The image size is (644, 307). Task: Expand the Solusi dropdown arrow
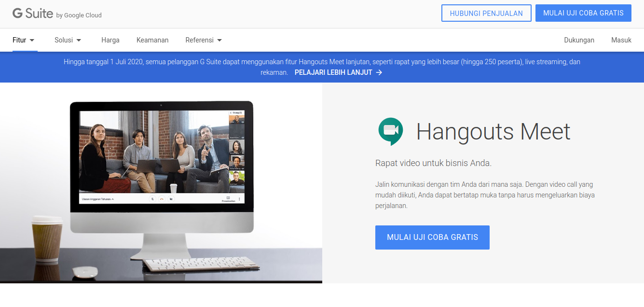click(79, 40)
